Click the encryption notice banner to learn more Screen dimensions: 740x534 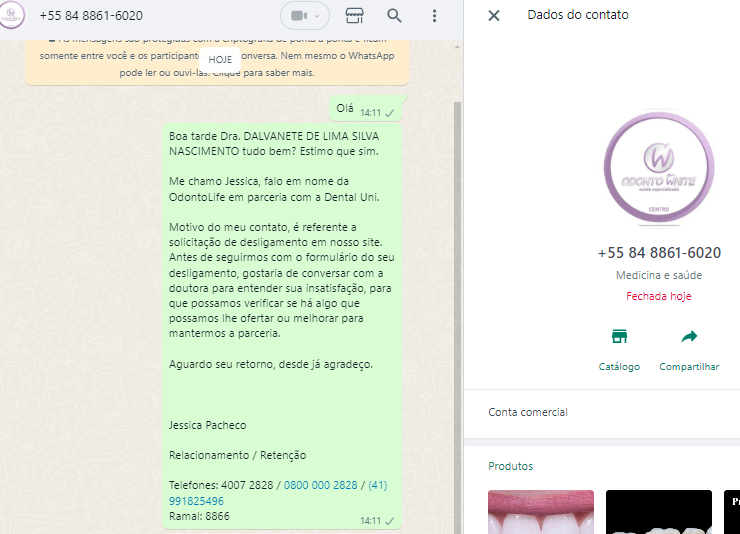[217, 62]
